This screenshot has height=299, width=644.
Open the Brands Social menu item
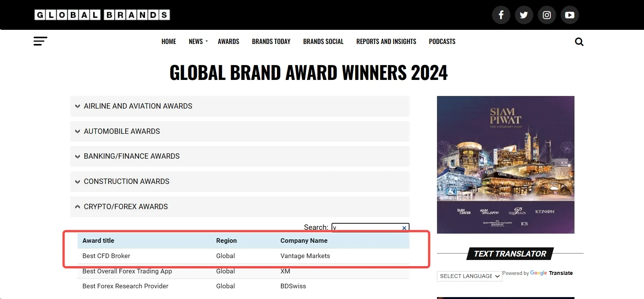click(x=323, y=41)
